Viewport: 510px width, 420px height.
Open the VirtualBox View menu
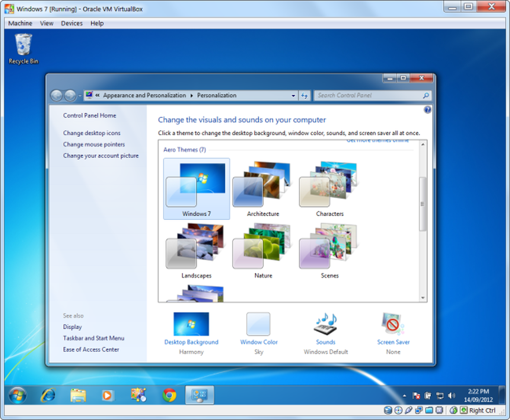pyautogui.click(x=46, y=23)
